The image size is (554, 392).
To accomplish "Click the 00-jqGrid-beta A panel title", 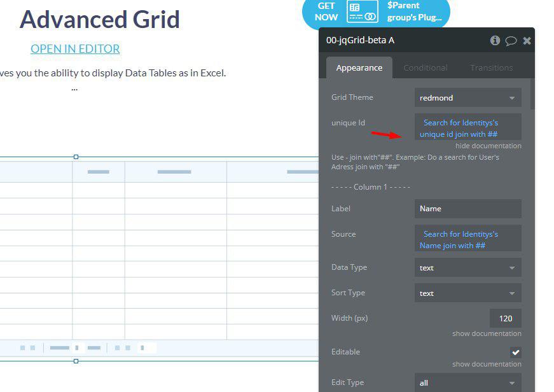I will pyautogui.click(x=360, y=40).
